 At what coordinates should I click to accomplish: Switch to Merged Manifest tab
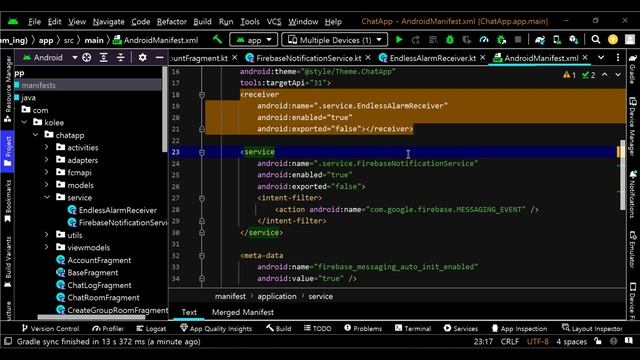pyautogui.click(x=243, y=312)
